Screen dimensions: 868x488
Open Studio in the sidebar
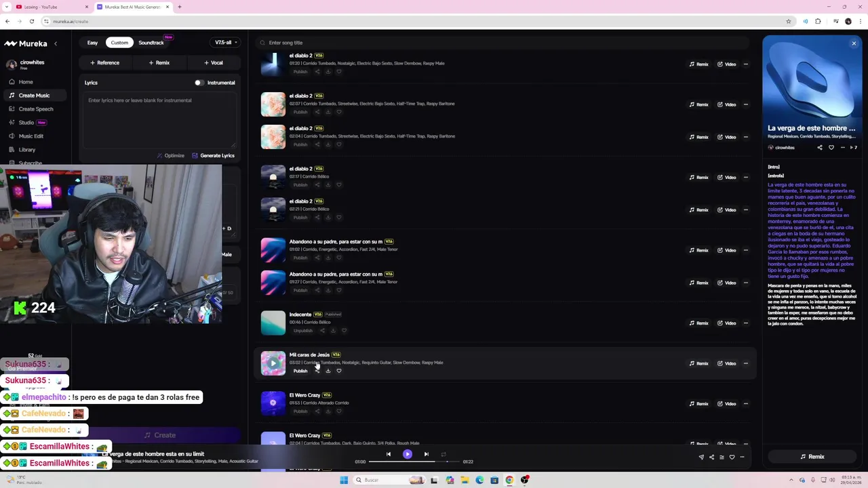pyautogui.click(x=26, y=123)
